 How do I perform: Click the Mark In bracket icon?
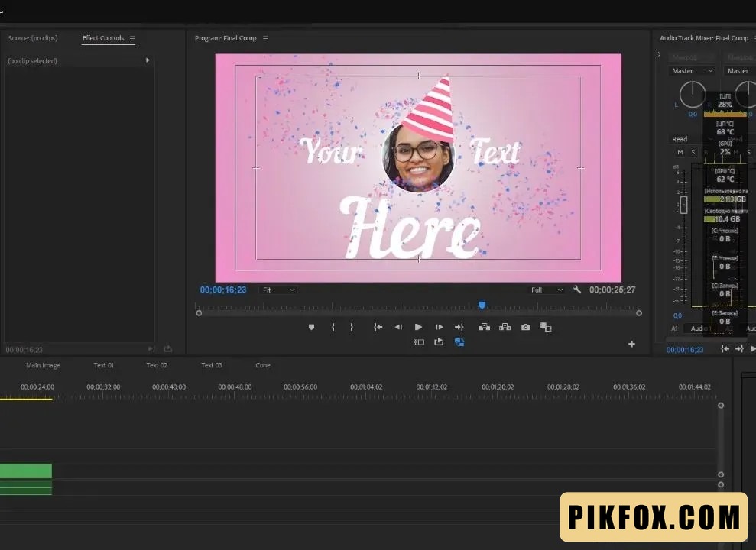(333, 327)
